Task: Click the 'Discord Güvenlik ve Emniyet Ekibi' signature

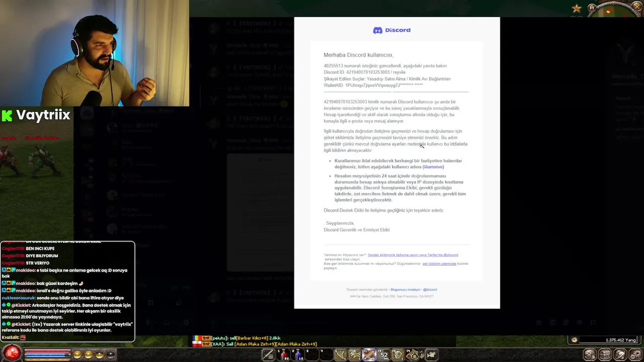Action: point(357,230)
